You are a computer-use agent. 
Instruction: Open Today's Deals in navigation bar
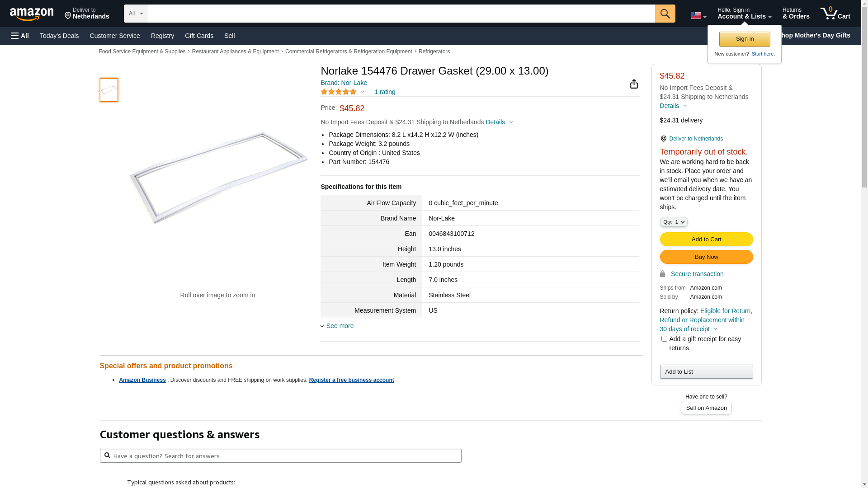coord(59,36)
